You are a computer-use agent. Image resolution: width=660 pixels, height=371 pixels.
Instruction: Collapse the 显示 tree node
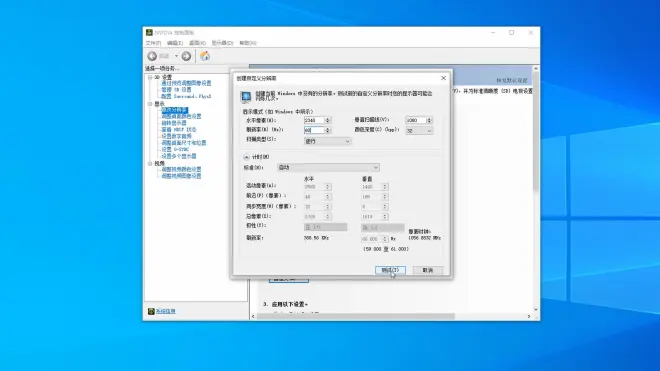pos(150,104)
